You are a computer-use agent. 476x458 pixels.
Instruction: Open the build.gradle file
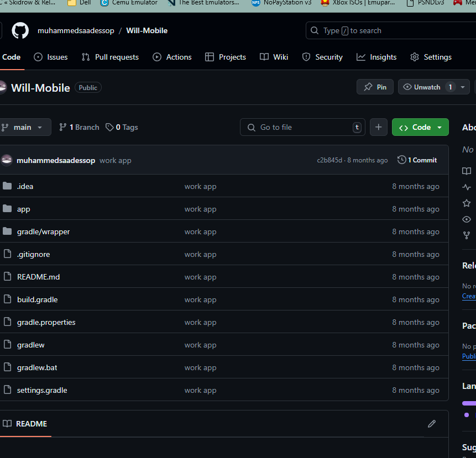[37, 299]
